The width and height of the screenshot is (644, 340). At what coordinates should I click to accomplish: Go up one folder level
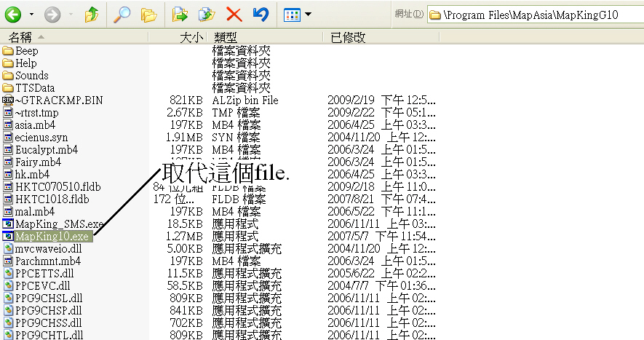point(91,15)
